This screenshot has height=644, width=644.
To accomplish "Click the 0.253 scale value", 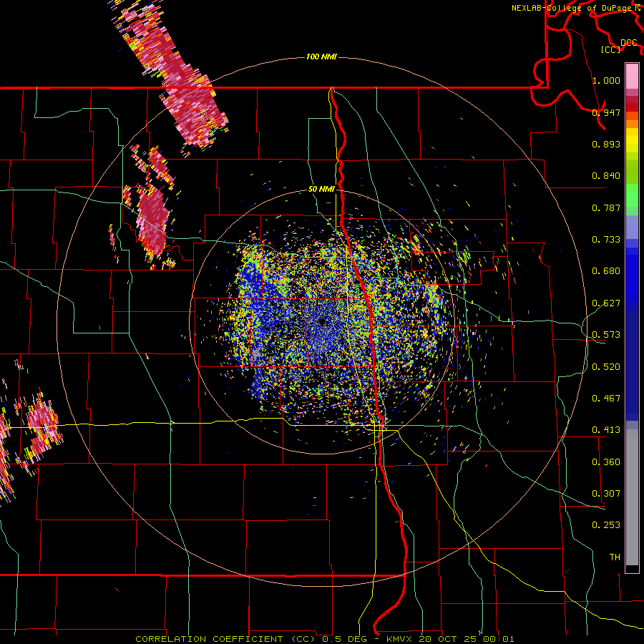I will pyautogui.click(x=606, y=525).
